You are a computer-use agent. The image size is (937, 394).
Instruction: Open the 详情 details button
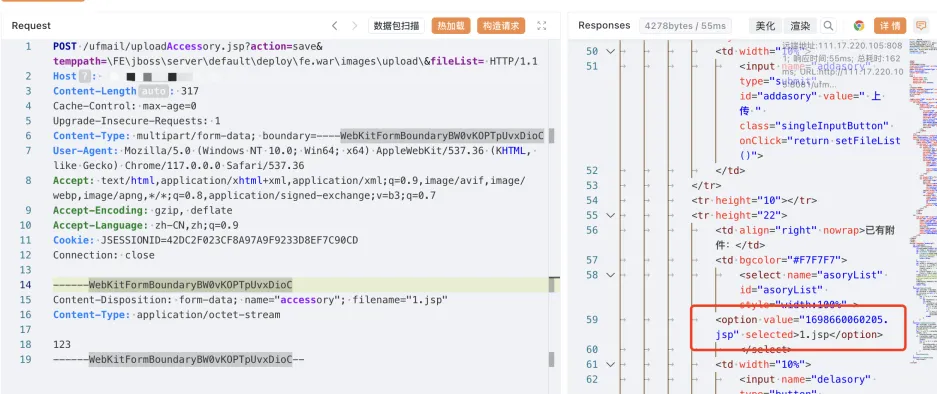[x=890, y=26]
